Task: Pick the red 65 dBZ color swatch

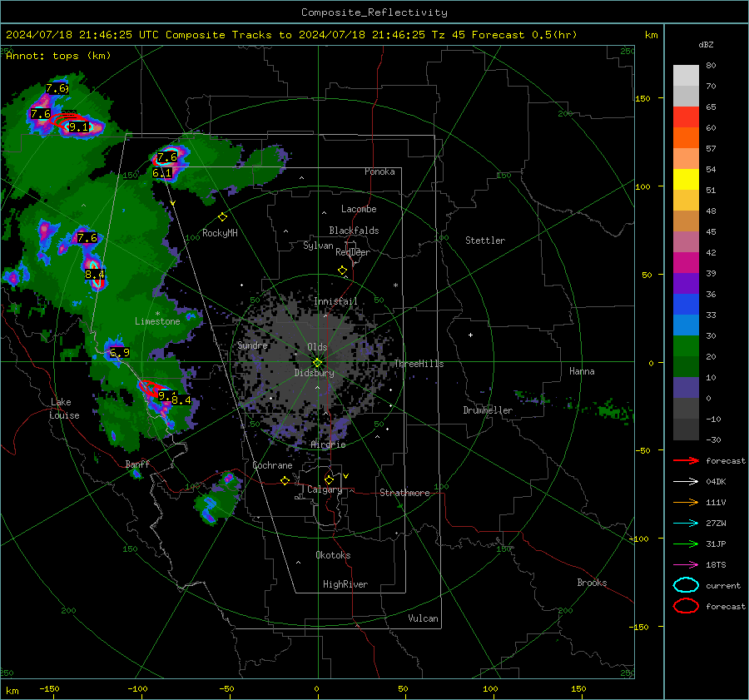Action: pos(686,117)
